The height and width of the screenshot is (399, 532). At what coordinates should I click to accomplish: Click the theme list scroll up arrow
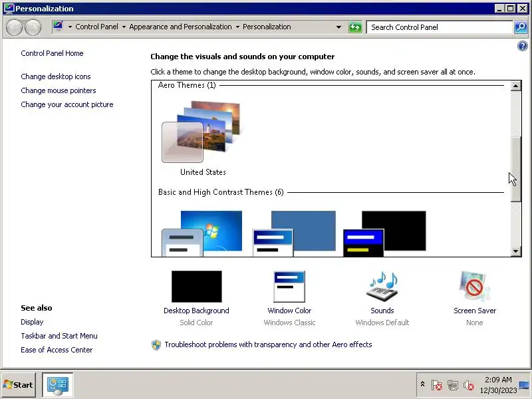(516, 86)
